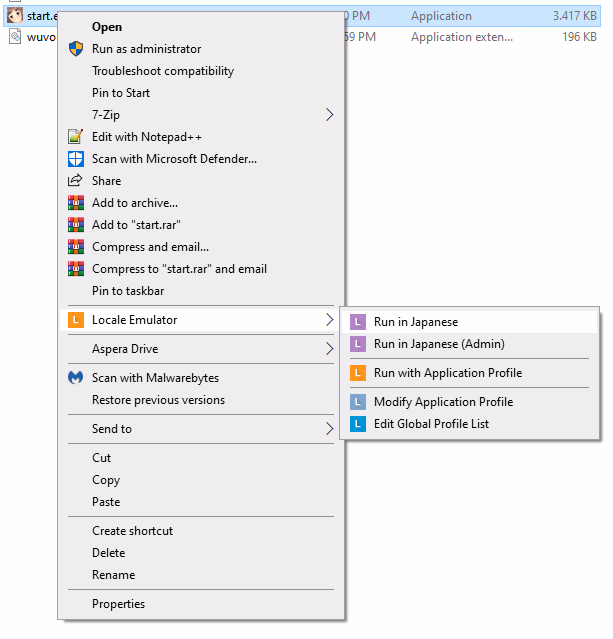Click the WinRAR icon beside Add to archive
This screenshot has height=639, width=613.
tap(75, 203)
